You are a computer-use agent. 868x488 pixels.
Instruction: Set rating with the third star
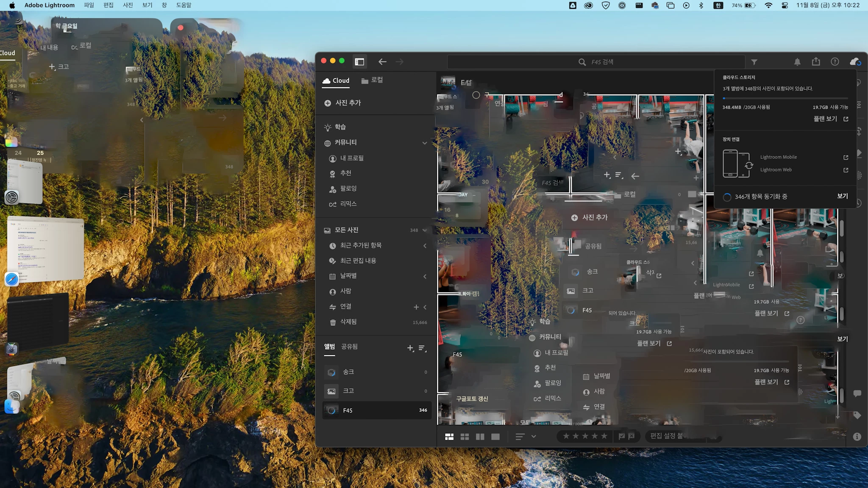[585, 436]
